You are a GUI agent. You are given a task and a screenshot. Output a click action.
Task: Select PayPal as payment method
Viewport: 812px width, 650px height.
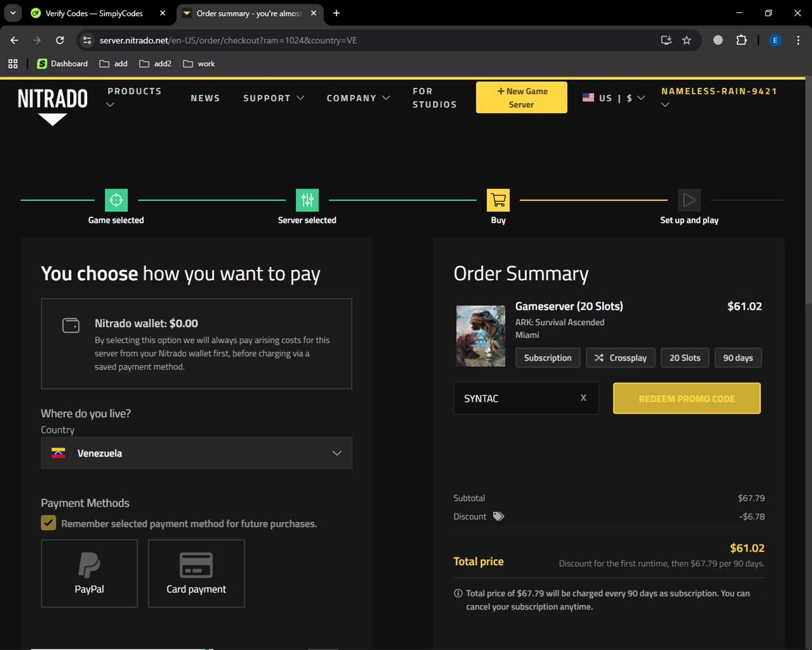pos(89,573)
